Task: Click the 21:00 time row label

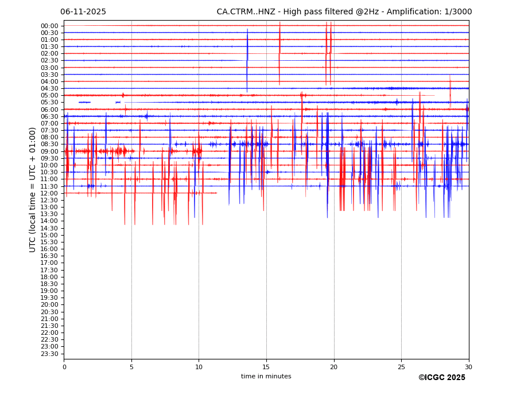Action: click(x=49, y=319)
